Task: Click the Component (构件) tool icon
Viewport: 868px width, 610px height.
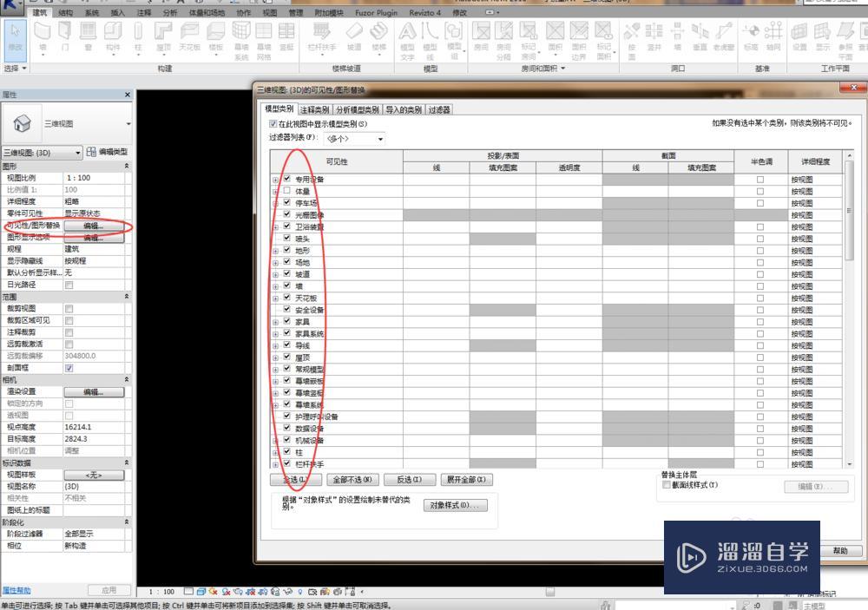Action: 113,36
